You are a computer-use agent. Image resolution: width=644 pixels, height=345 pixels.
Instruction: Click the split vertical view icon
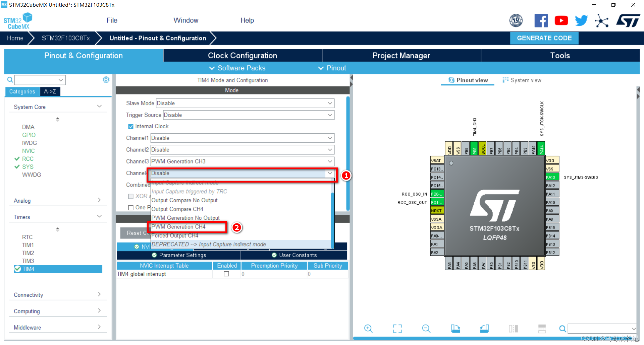click(513, 329)
